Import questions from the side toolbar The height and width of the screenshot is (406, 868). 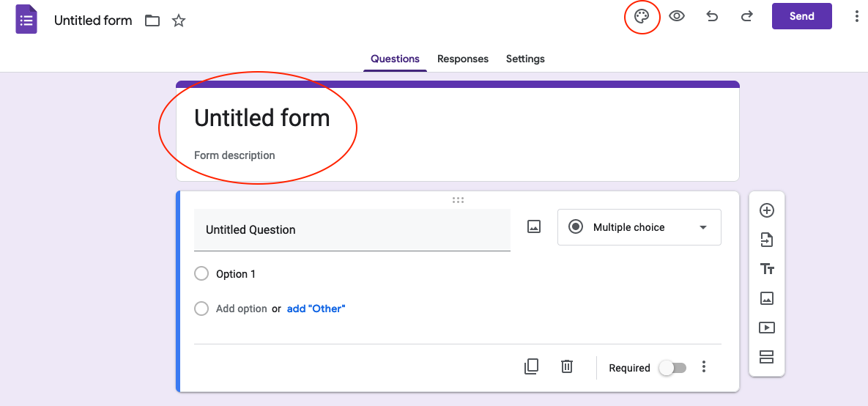(x=767, y=240)
